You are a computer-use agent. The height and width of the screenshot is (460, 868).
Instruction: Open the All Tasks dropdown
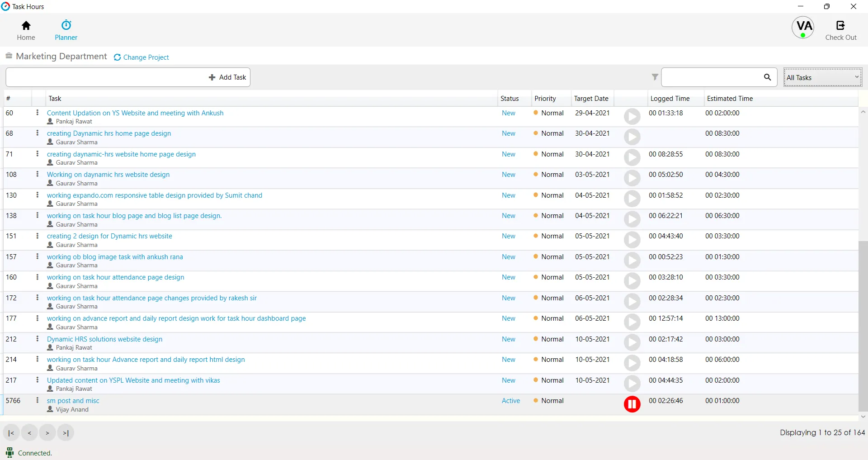(822, 77)
